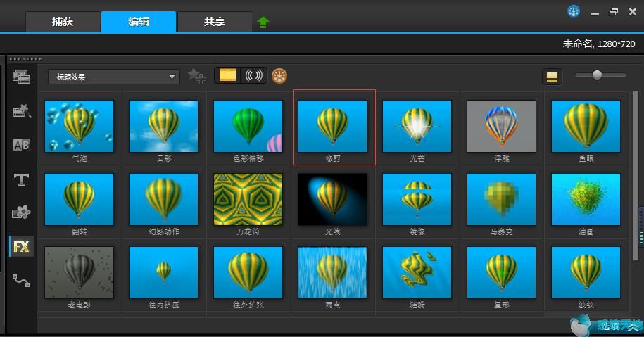Click the blue Corel Guide button
This screenshot has width=644, height=337.
click(574, 11)
